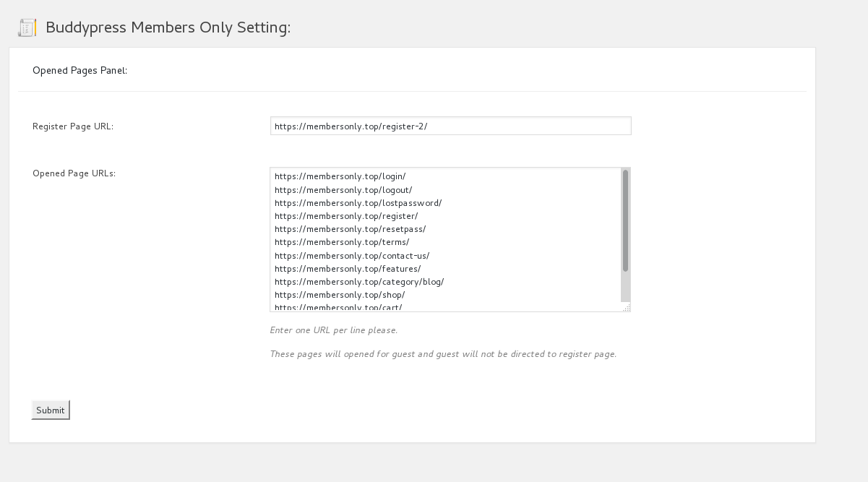
Task: Click the category/blog URL line
Action: point(358,282)
